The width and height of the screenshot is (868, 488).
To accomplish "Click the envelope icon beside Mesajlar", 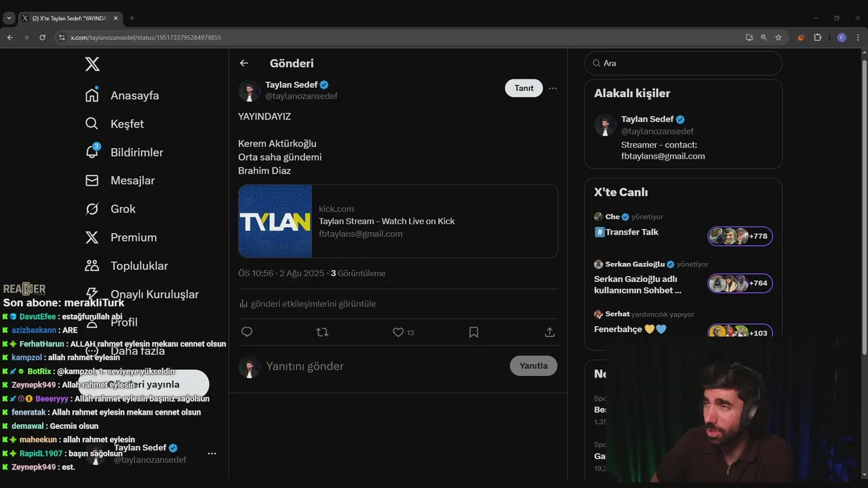I will (x=92, y=180).
